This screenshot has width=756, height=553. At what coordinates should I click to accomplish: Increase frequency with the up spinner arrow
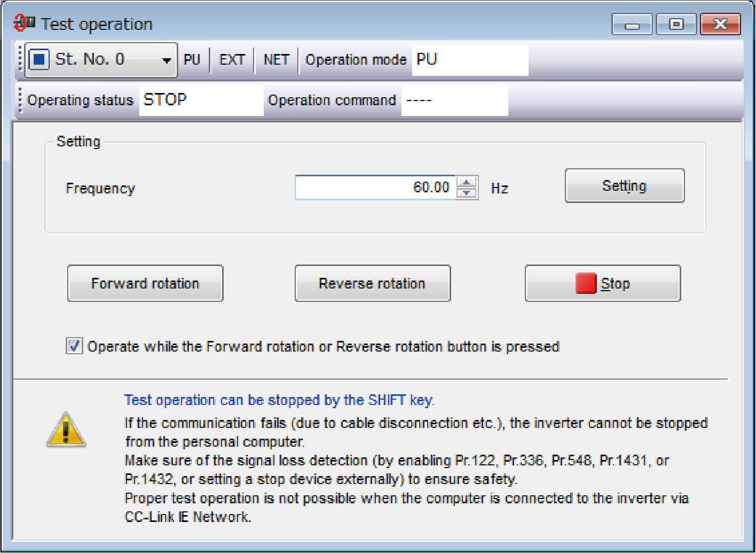467,182
